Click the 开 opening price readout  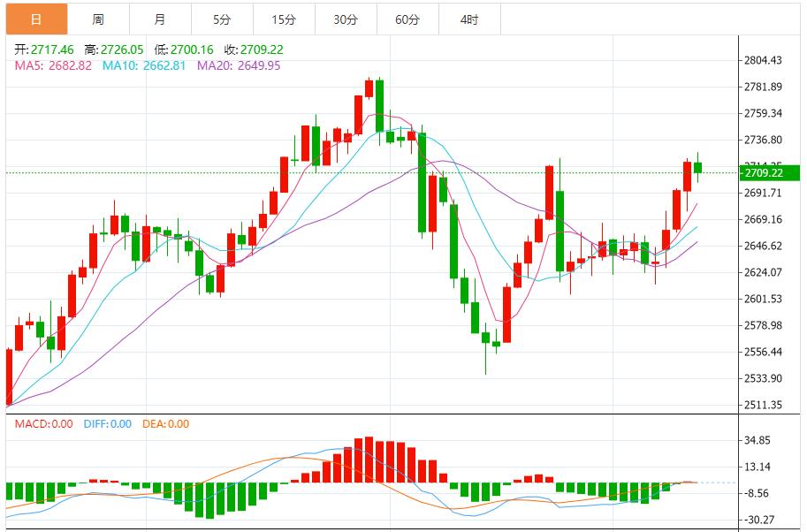pos(43,49)
